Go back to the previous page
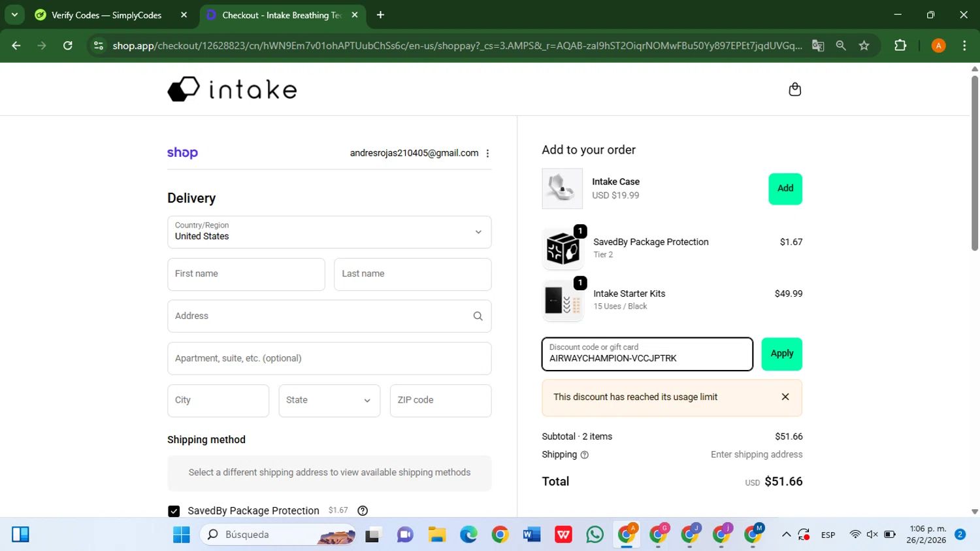Screen dimensions: 980x551 (x=16, y=45)
